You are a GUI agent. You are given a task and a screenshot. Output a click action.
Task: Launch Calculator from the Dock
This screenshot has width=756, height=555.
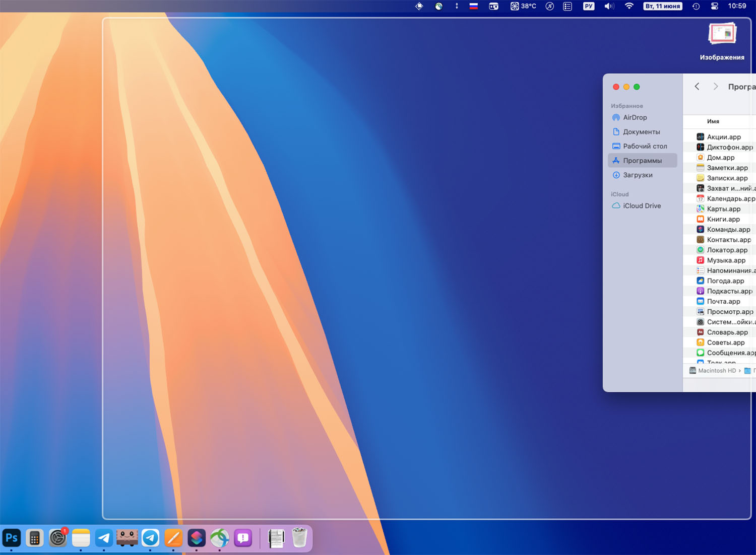point(35,538)
